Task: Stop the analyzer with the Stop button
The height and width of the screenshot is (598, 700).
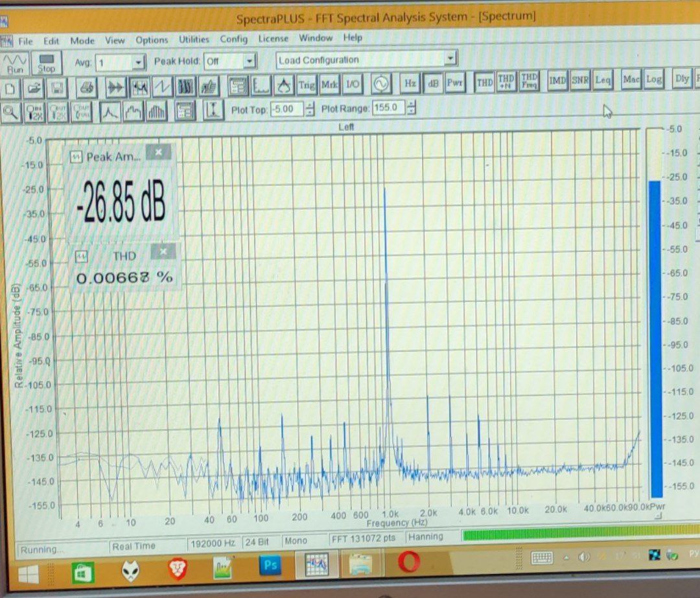Action: pos(47,63)
